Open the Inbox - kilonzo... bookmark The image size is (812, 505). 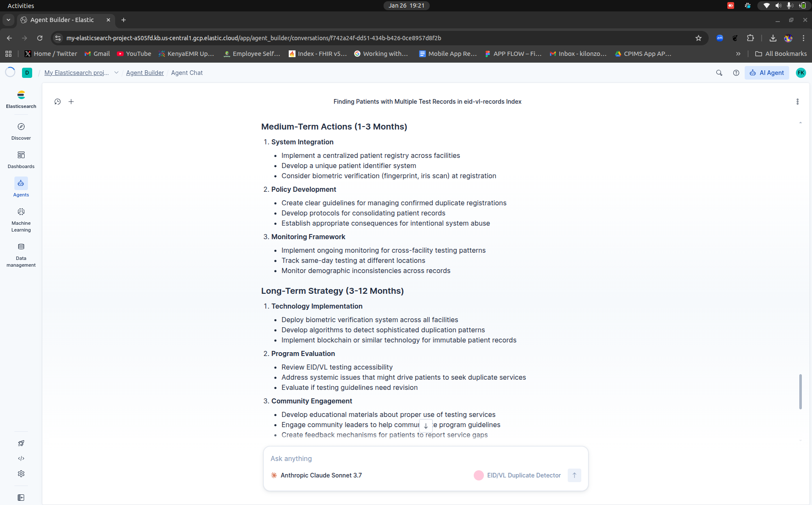coord(578,54)
